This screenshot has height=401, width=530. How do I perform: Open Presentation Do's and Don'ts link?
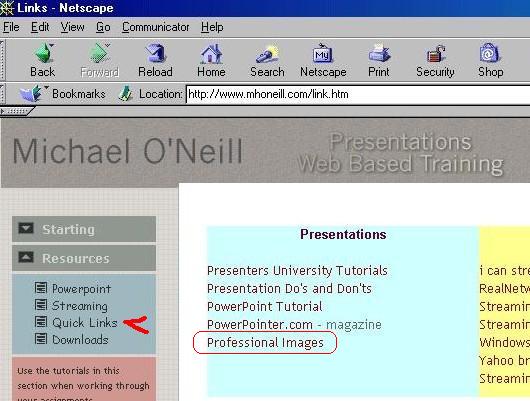pos(289,288)
